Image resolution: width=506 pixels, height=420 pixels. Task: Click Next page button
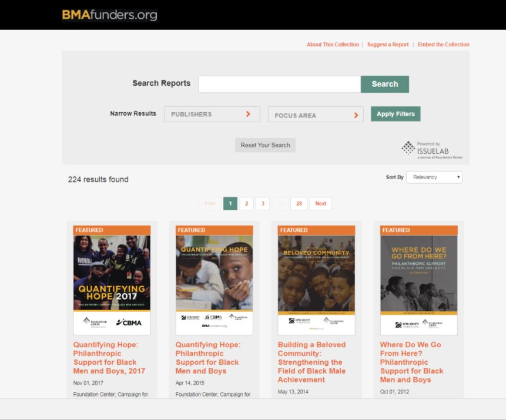[x=320, y=204]
